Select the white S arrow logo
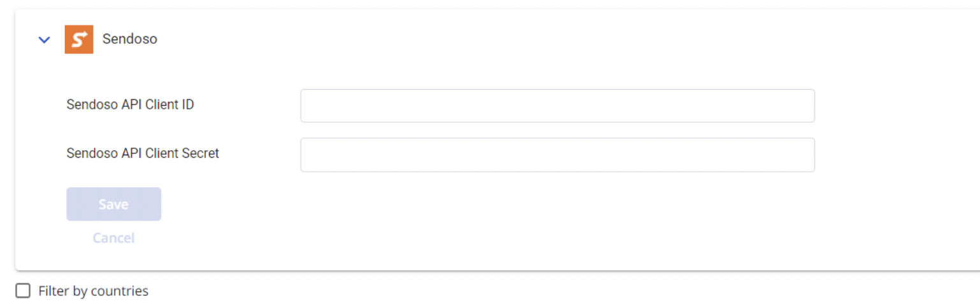This screenshot has width=980, height=308. coord(79,39)
